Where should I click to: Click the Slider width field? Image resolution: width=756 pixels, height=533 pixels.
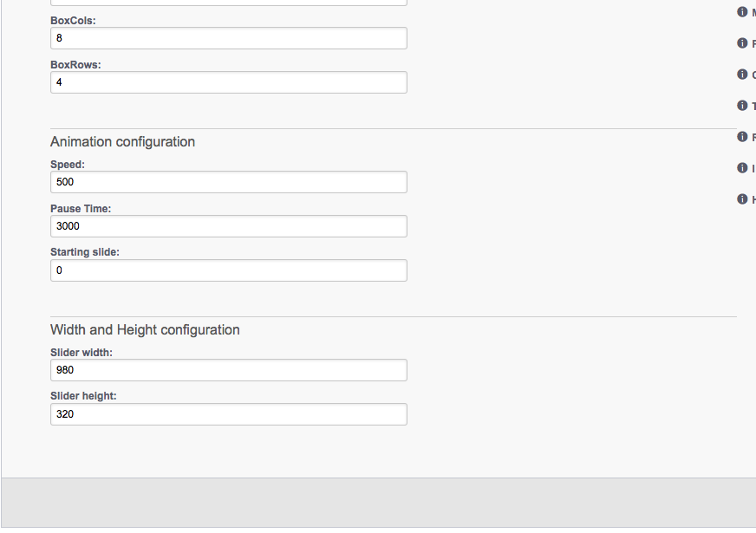coord(229,370)
